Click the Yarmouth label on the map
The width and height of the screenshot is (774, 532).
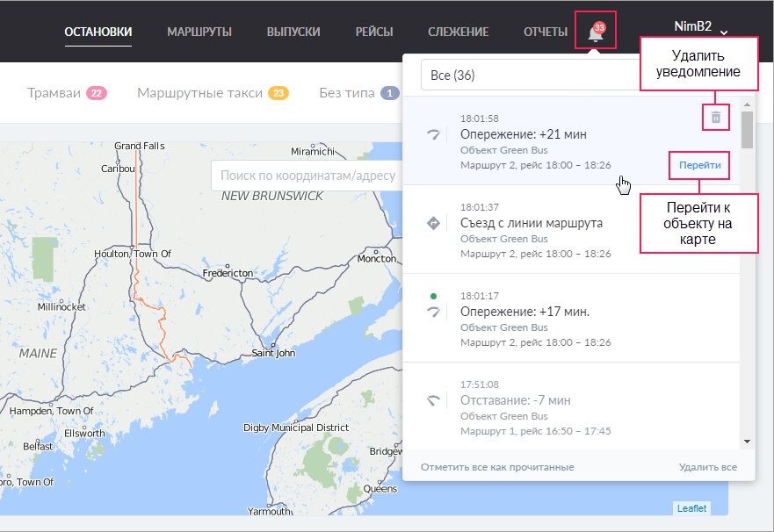[269, 511]
